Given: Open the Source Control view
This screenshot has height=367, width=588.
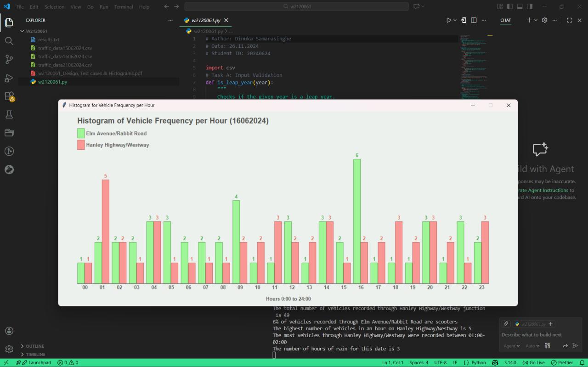Looking at the screenshot, I should 9,59.
